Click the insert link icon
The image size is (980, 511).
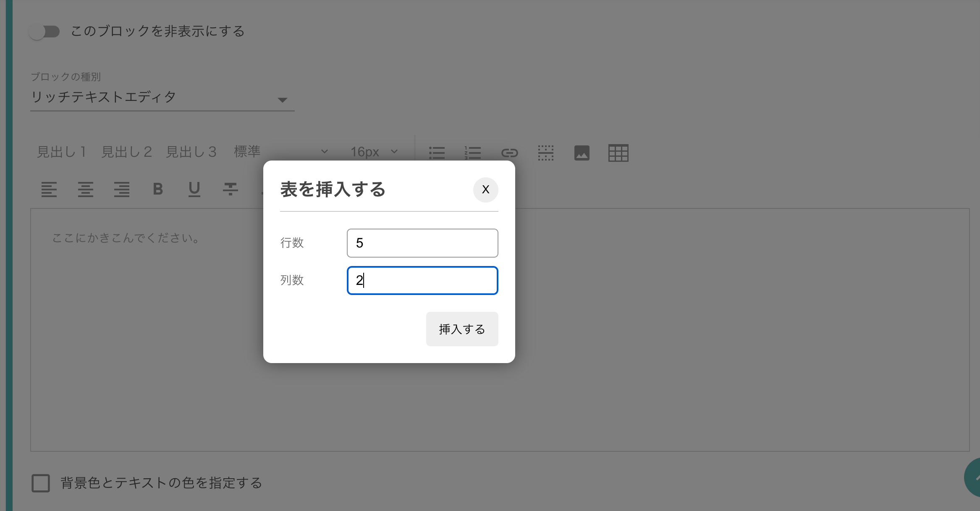point(509,153)
